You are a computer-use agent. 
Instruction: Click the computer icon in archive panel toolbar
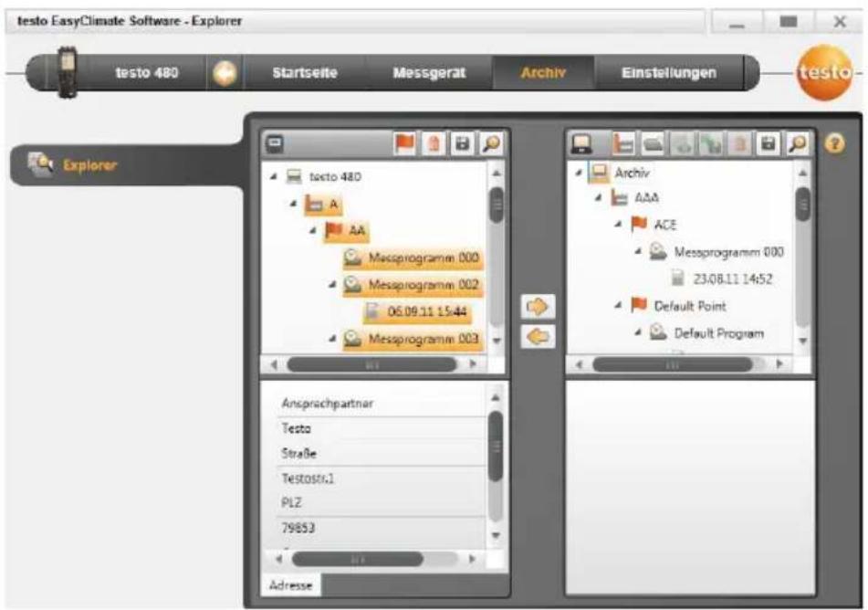(581, 144)
